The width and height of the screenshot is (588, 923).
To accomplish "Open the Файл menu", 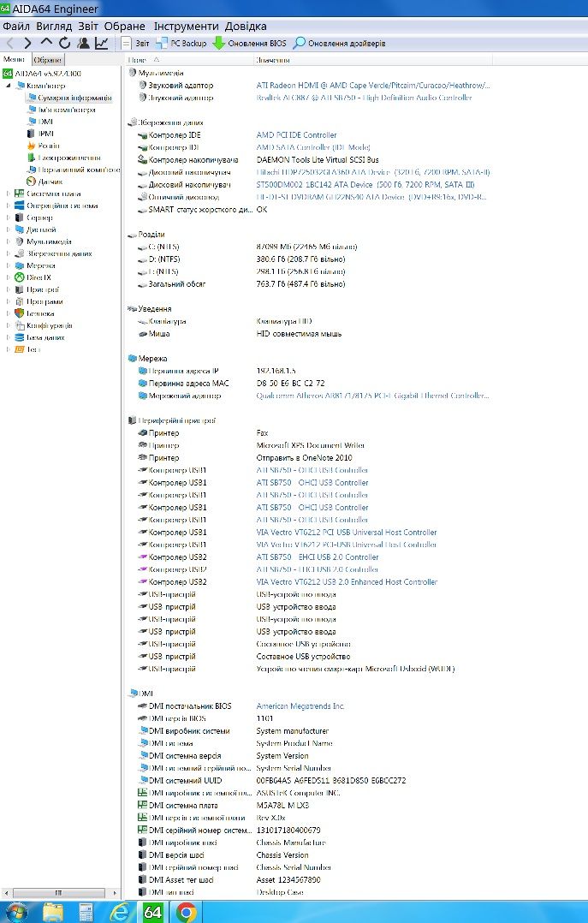I will point(16,26).
